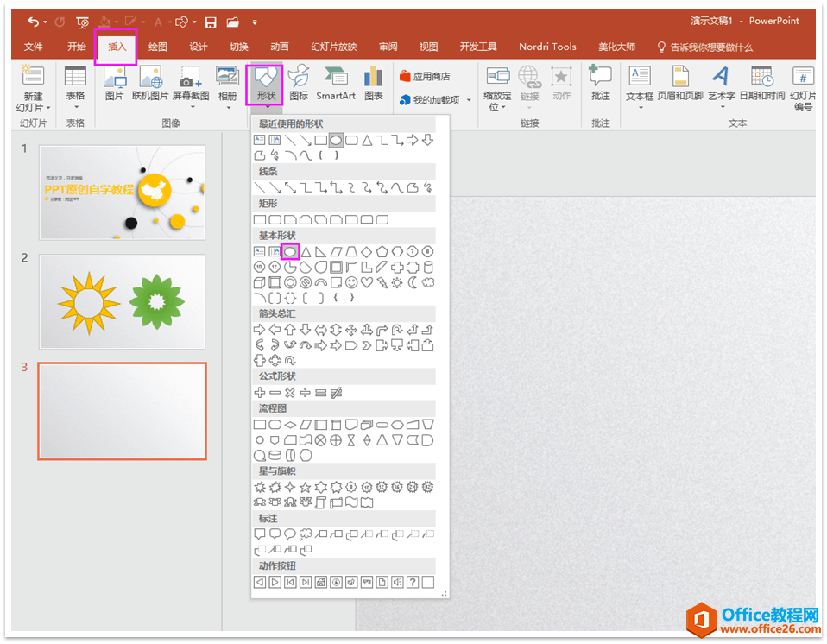Select rectangle in 矩形 section
The width and height of the screenshot is (827, 644).
coord(260,220)
